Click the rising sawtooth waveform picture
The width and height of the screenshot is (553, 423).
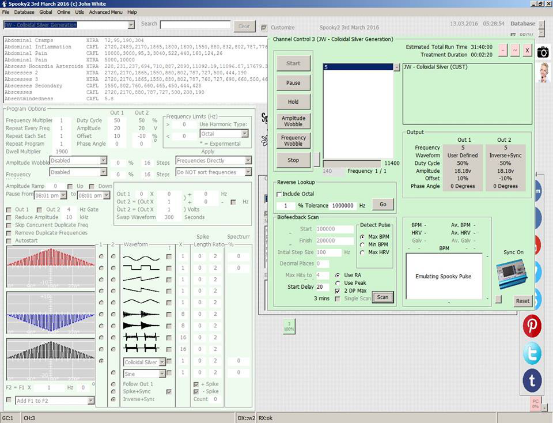pyautogui.click(x=141, y=279)
